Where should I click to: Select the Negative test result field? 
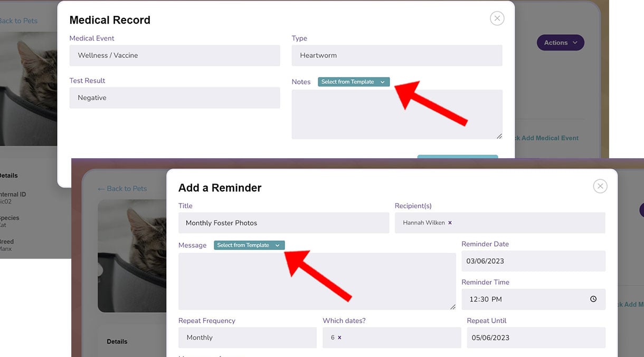174,98
